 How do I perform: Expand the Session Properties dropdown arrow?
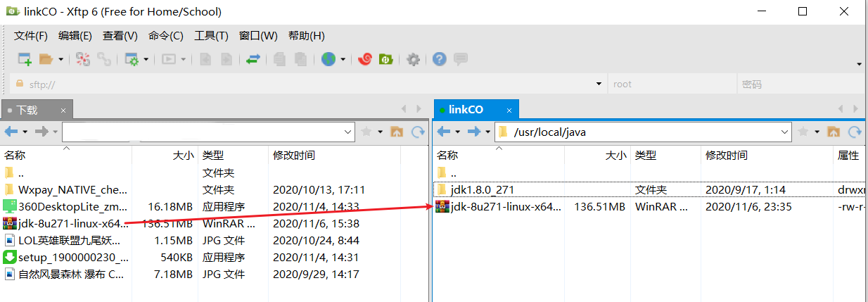tap(146, 59)
